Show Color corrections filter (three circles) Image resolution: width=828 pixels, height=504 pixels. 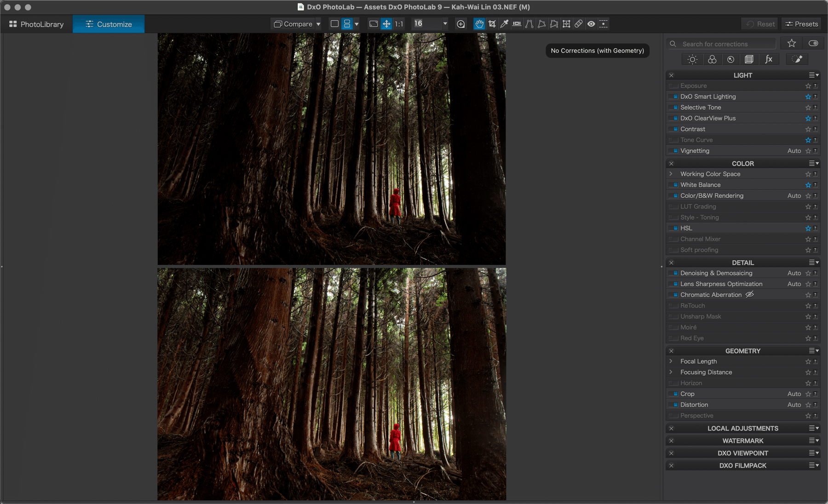(712, 59)
